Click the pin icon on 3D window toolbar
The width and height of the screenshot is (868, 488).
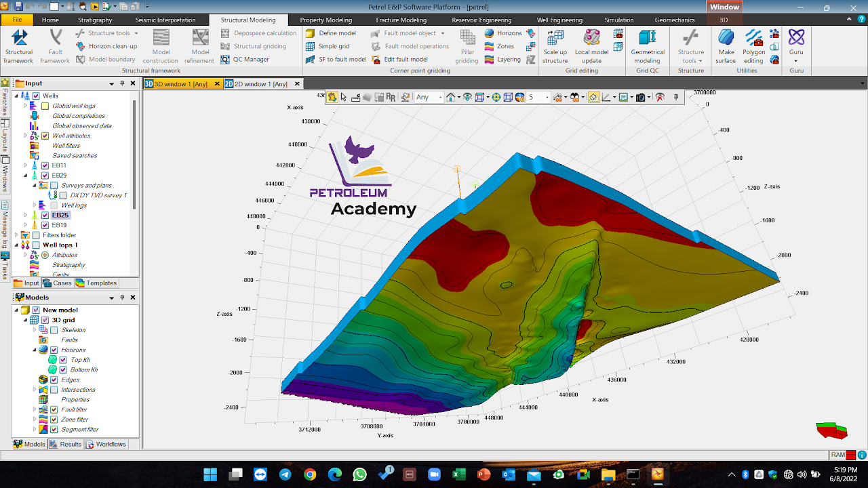[676, 98]
